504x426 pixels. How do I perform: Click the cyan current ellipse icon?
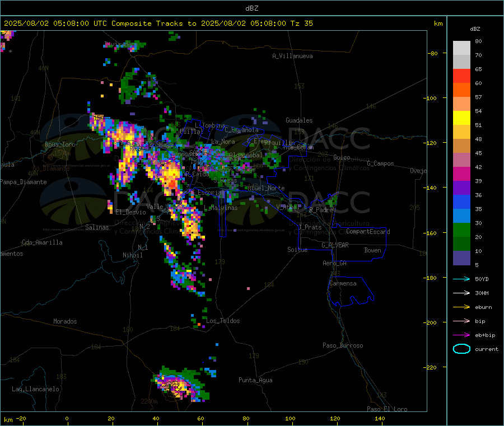point(461,349)
